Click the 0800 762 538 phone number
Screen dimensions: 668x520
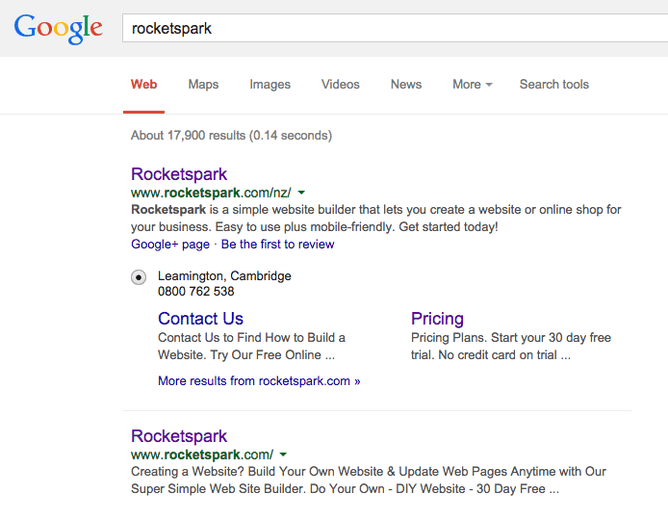click(196, 292)
